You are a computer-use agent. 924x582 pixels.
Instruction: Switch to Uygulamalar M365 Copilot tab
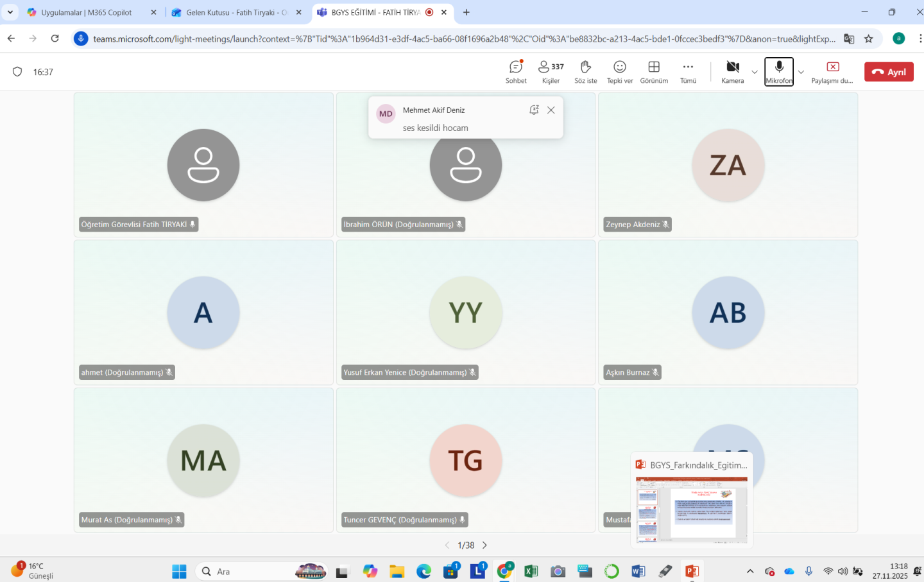86,12
